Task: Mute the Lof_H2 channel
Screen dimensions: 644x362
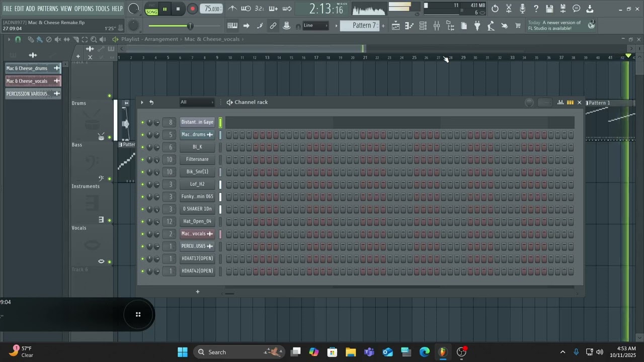Action: click(142, 184)
